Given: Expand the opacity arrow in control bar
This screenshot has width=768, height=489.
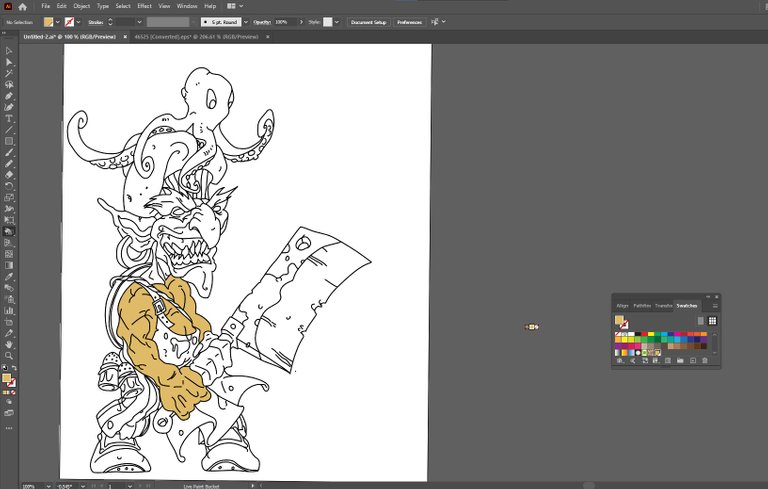Looking at the screenshot, I should 301,22.
